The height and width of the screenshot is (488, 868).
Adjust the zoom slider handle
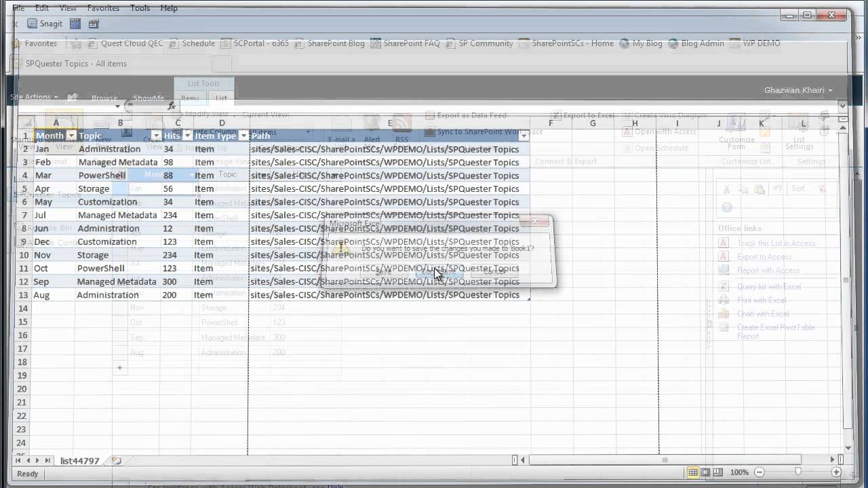798,472
